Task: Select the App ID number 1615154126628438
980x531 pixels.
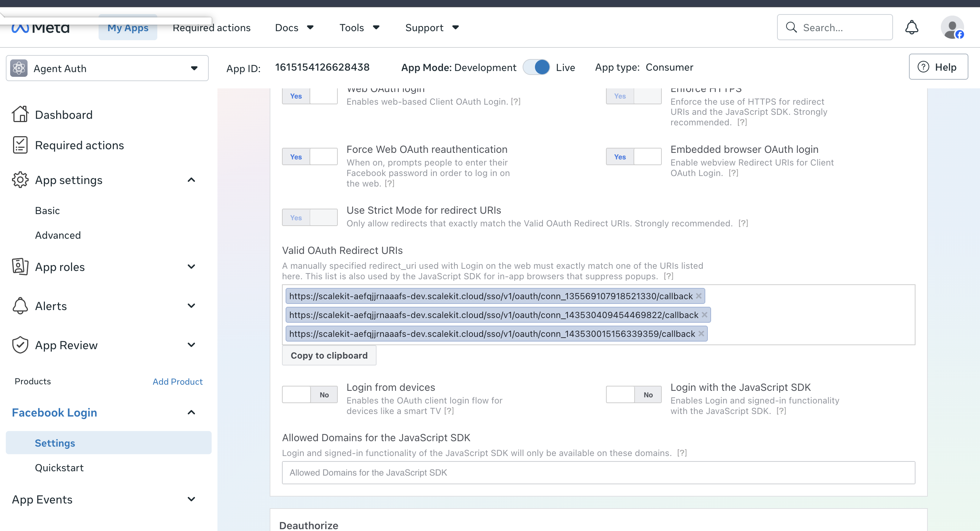Action: point(322,67)
